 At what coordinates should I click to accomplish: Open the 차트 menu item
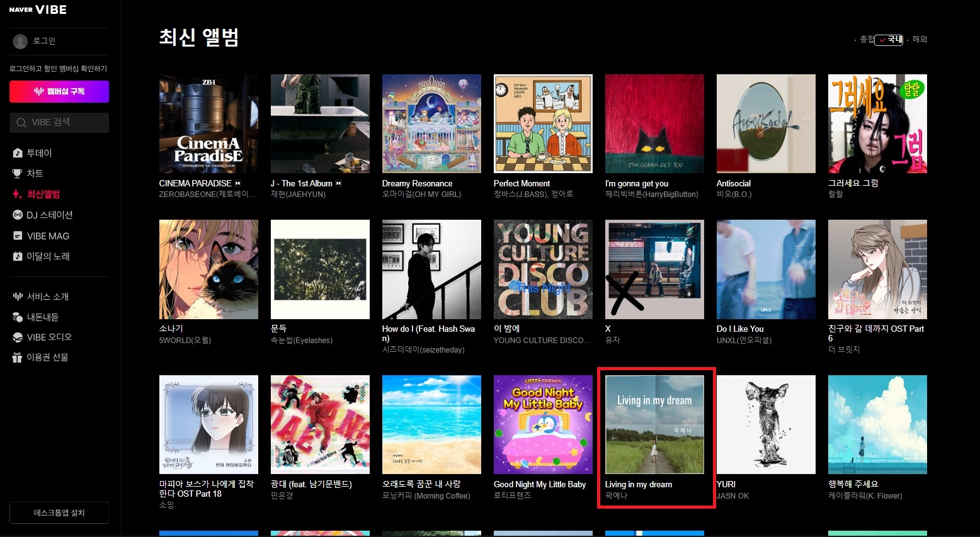tap(35, 173)
